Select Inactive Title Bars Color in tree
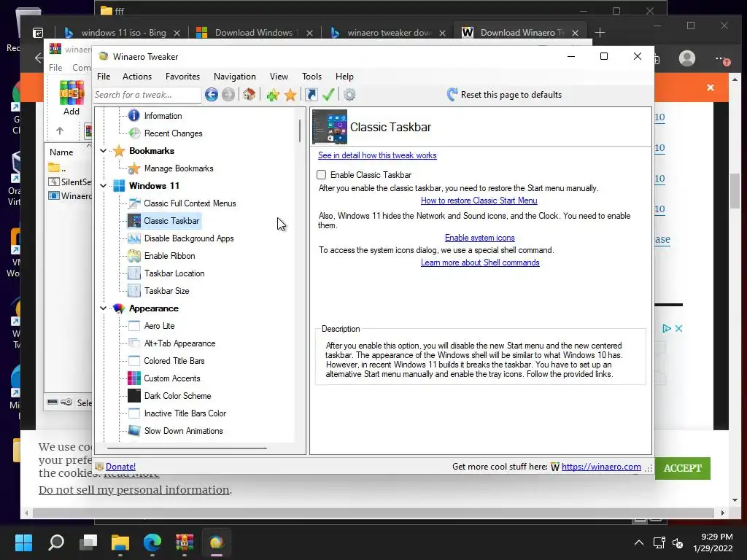 [185, 413]
